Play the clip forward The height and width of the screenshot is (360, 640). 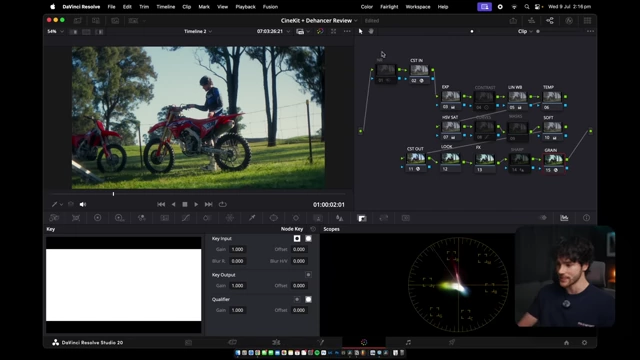[196, 204]
